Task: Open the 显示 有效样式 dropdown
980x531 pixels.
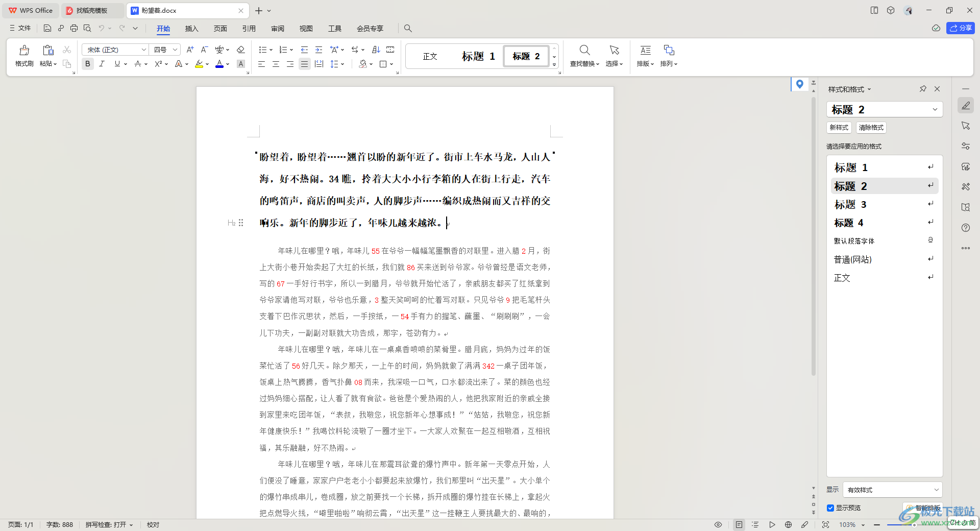Action: click(x=892, y=490)
